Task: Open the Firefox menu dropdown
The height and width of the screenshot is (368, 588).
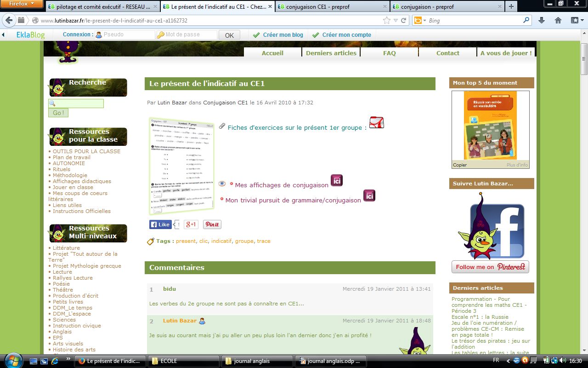Action: pos(22,4)
